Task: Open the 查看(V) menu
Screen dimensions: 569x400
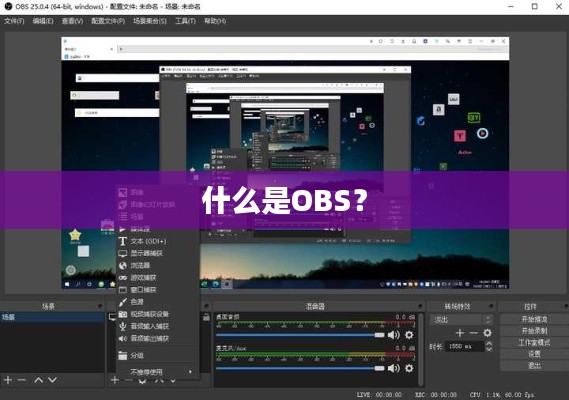Action: (x=72, y=21)
